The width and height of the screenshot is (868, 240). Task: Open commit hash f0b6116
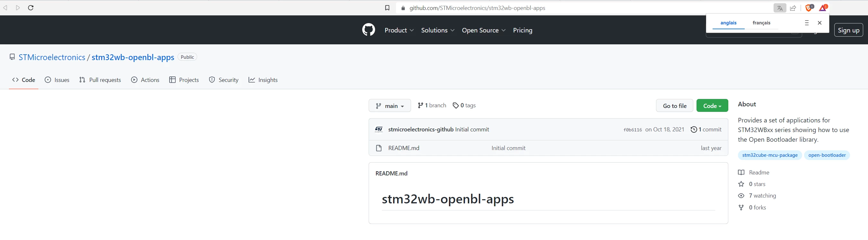pos(633,130)
